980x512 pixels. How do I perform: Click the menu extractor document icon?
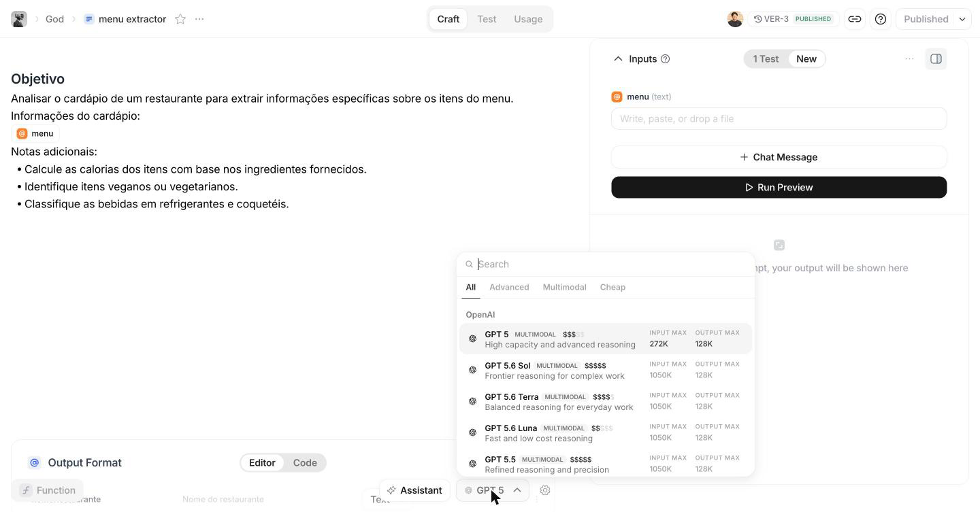point(89,19)
